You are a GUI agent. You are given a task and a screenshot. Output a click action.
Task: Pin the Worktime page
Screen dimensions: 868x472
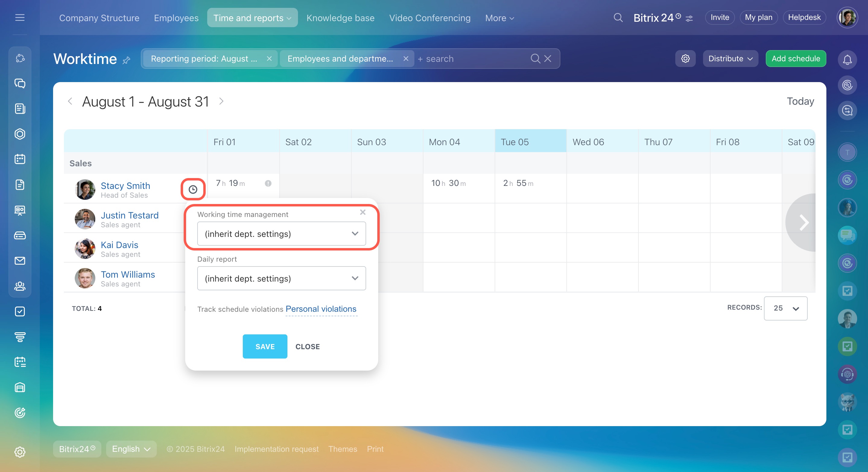(126, 60)
